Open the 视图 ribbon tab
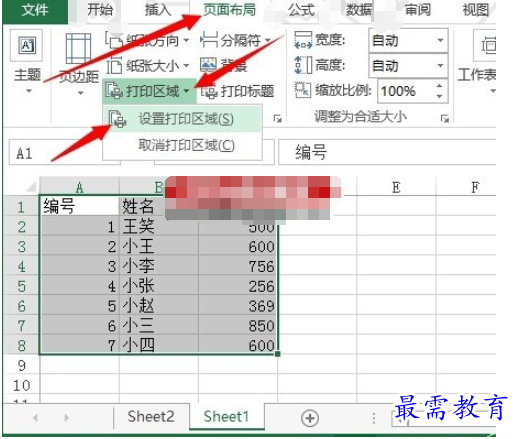 tap(476, 10)
